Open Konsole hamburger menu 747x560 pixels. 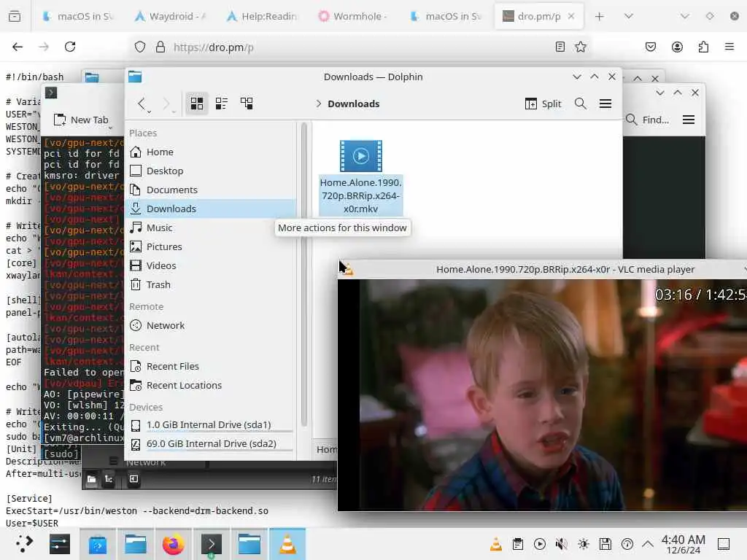(689, 120)
